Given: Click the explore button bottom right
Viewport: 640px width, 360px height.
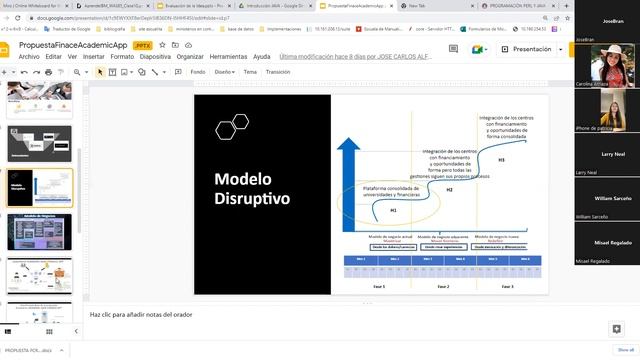Looking at the screenshot, I should coord(616,329).
